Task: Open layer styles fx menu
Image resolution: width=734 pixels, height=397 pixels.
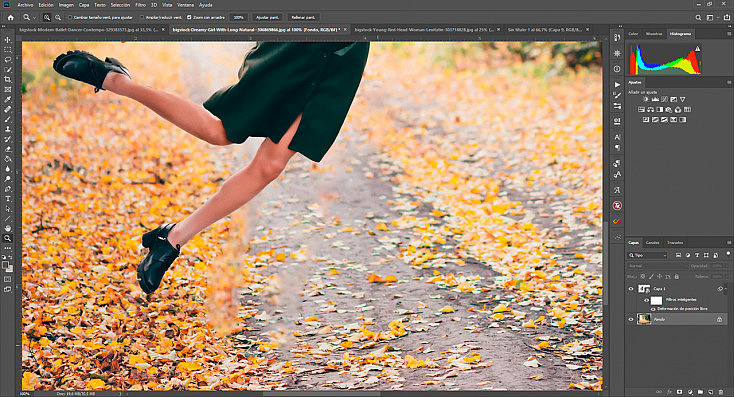Action: 669,392
